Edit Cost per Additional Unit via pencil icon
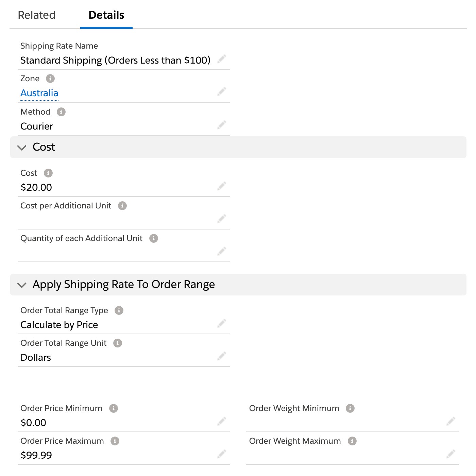This screenshot has width=476, height=476. 222,219
